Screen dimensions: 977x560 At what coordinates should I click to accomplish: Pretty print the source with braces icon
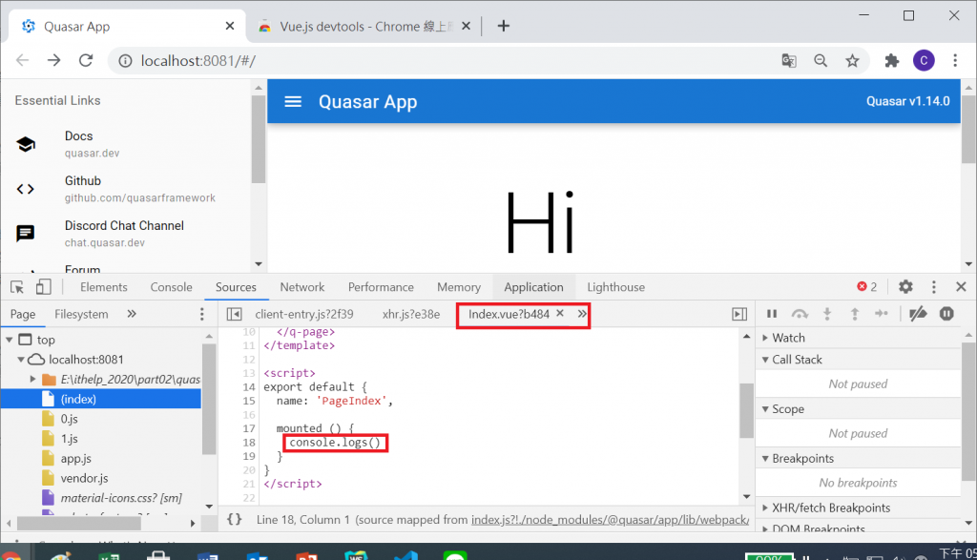coord(235,519)
